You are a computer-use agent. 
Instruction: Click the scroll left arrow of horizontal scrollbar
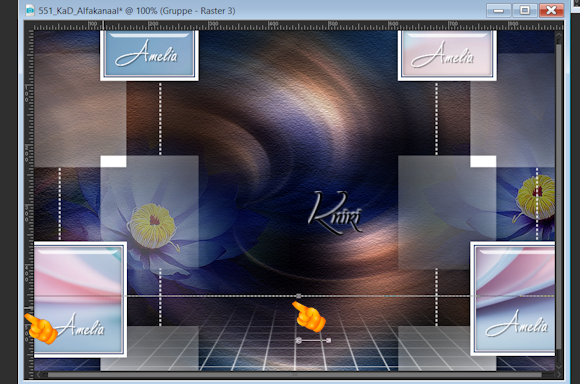pyautogui.click(x=38, y=375)
